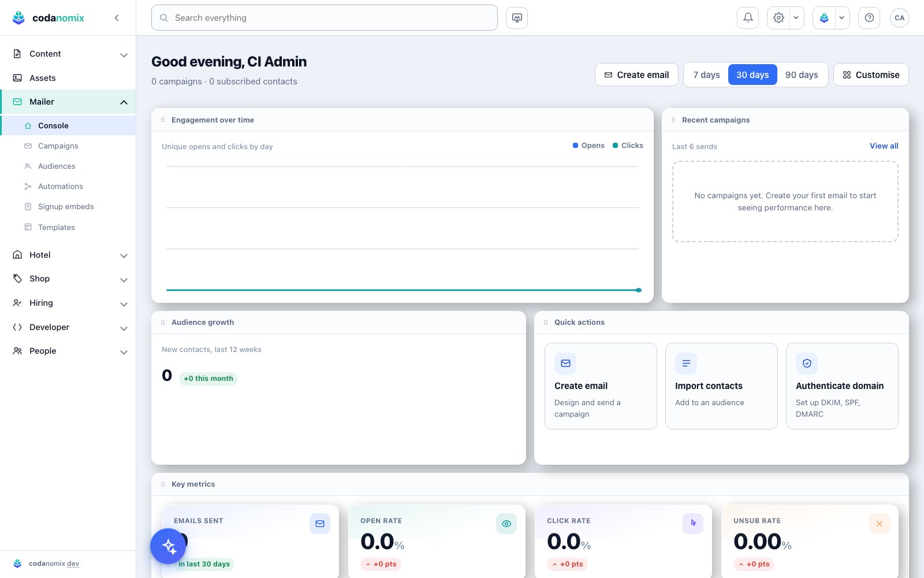The width and height of the screenshot is (924, 578).
Task: Click the Create email quick action card
Action: (601, 386)
